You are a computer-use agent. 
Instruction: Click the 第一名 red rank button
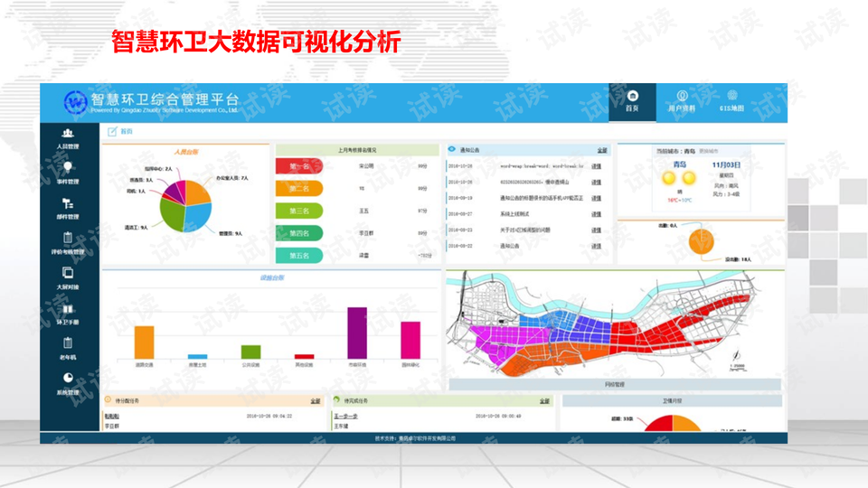299,166
